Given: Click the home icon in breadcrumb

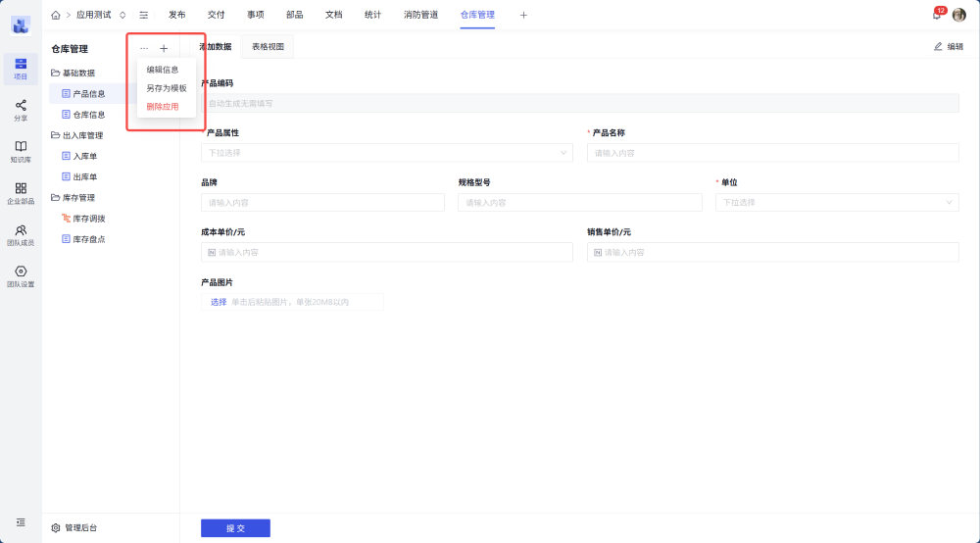Looking at the screenshot, I should pos(56,15).
